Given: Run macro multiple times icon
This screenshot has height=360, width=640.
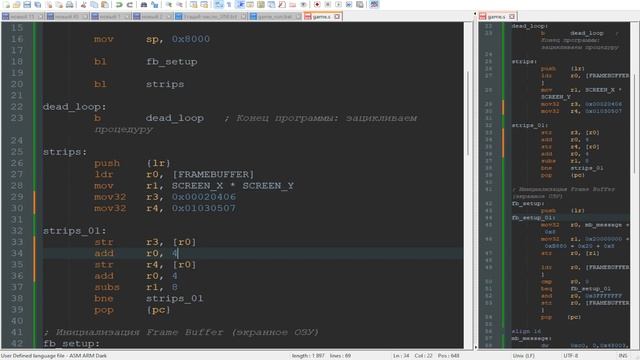Looking at the screenshot, I should tap(349, 4).
